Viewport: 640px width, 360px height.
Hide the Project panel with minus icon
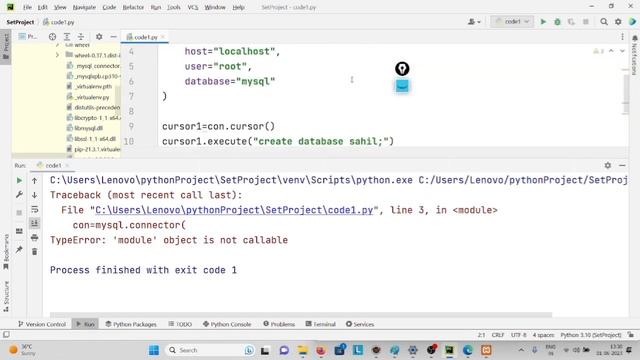113,37
